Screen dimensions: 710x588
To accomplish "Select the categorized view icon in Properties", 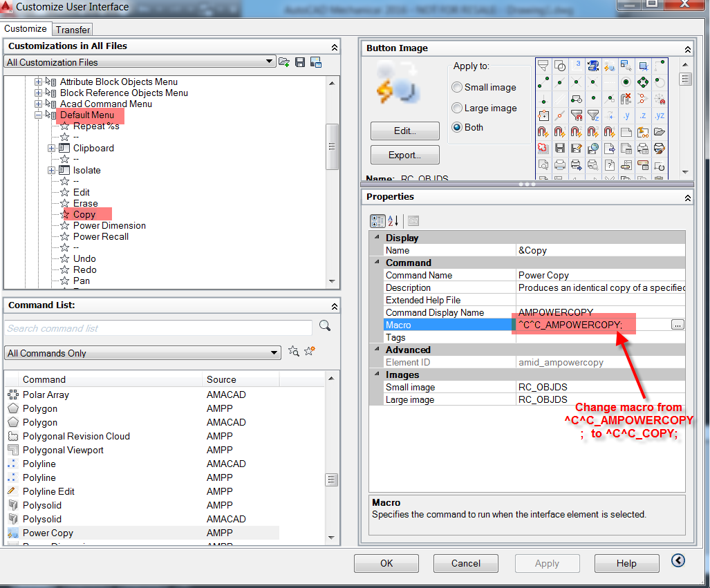I will pyautogui.click(x=377, y=220).
